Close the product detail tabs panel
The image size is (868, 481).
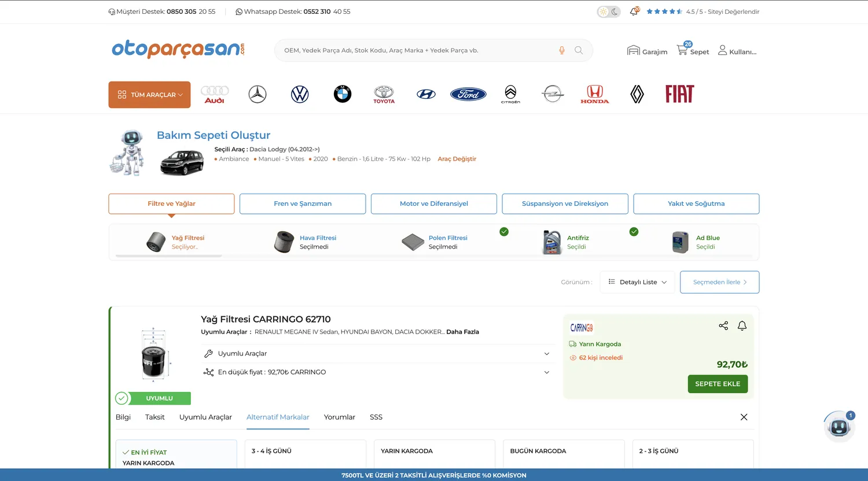(744, 417)
